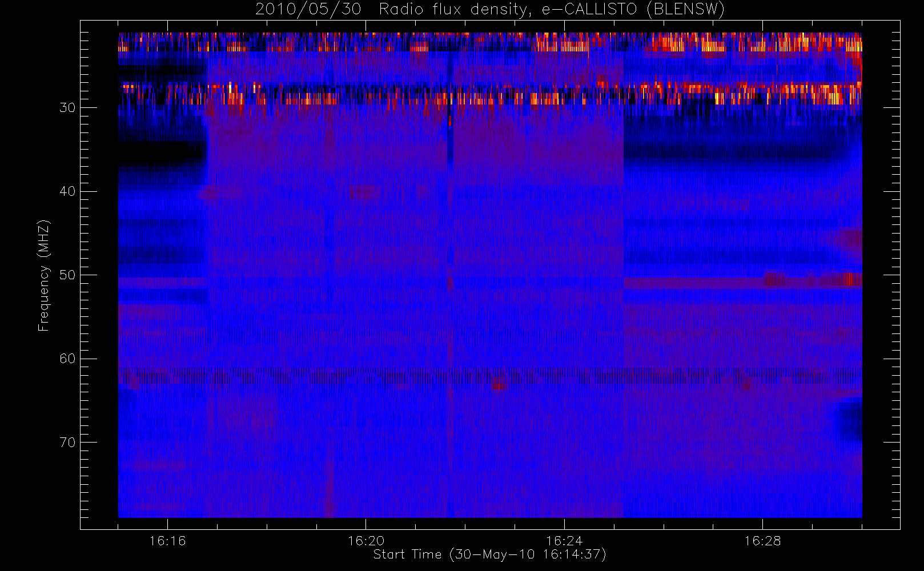Click the 16:24 time tick label

pos(564,541)
